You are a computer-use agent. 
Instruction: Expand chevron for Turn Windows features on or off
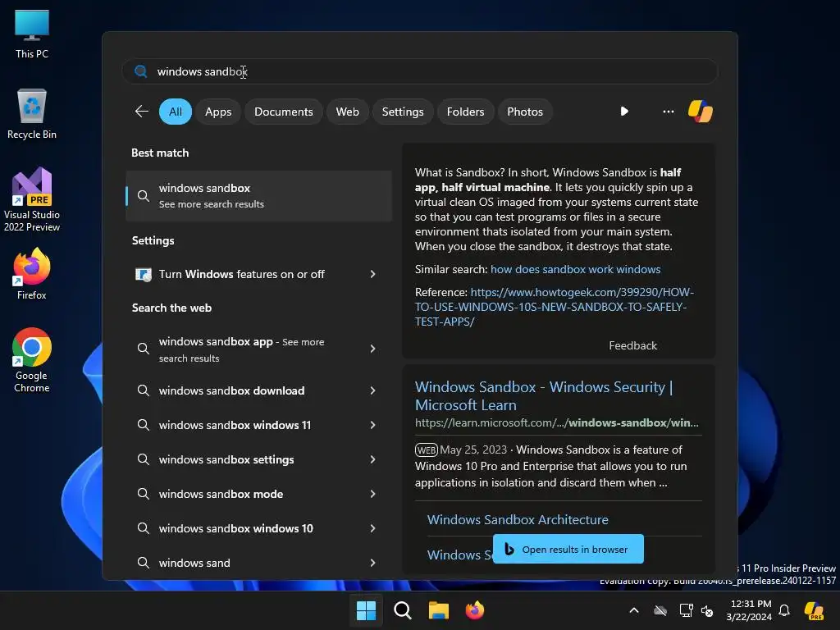[373, 274]
